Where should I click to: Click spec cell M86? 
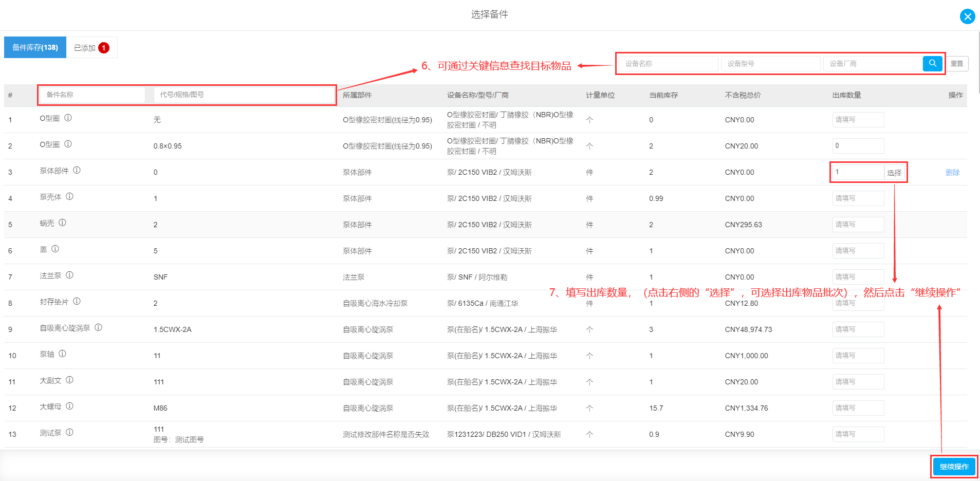[160, 408]
